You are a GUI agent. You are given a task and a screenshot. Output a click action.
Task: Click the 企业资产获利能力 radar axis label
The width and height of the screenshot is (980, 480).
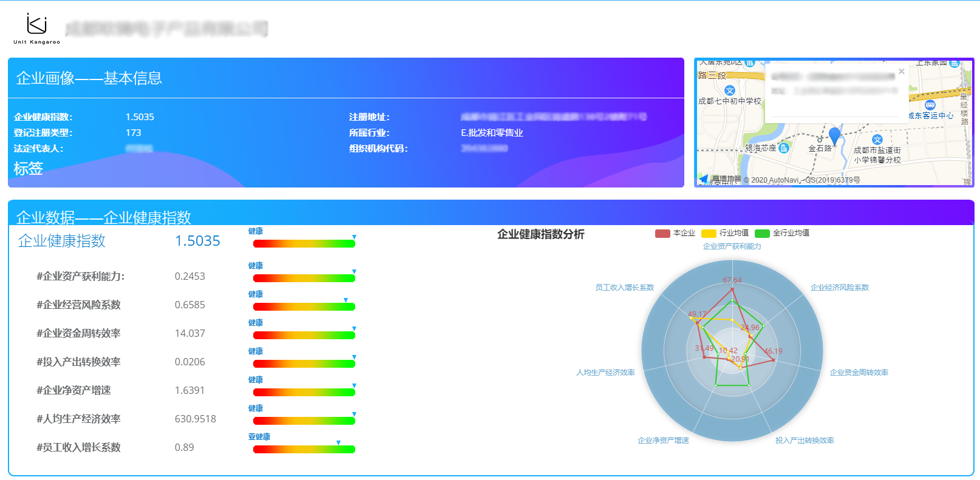(x=732, y=246)
